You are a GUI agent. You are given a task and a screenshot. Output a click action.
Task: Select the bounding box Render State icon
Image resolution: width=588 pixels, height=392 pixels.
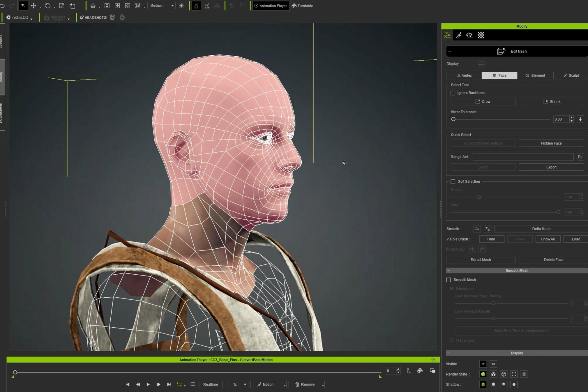tap(514, 374)
